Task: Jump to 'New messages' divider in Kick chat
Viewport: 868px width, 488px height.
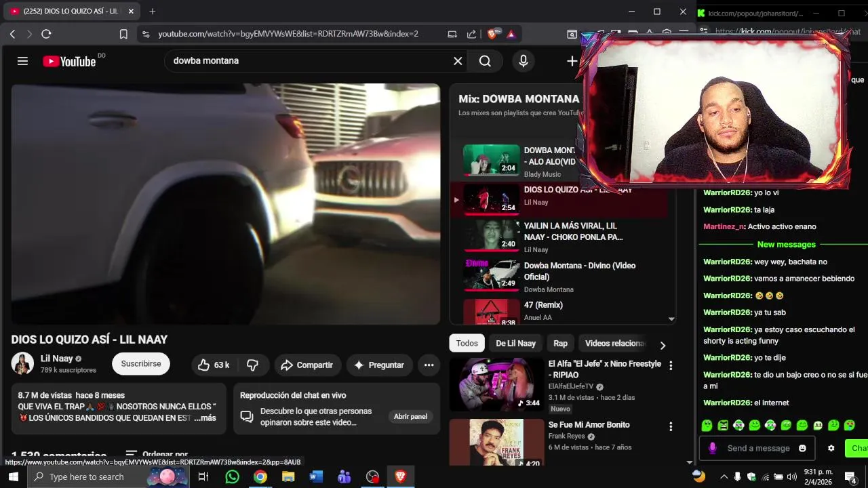Action: coord(786,244)
